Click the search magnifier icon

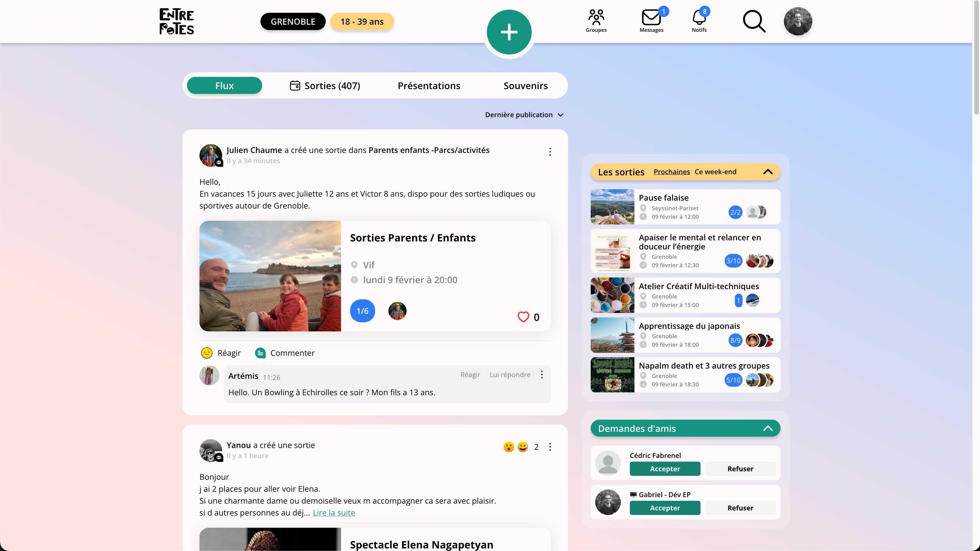pos(754,21)
